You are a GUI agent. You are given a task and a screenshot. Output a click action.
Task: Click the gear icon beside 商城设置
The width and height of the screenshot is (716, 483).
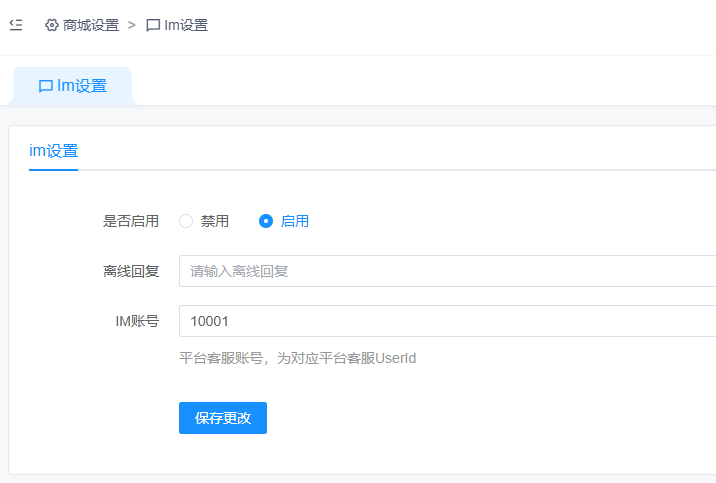(52, 25)
